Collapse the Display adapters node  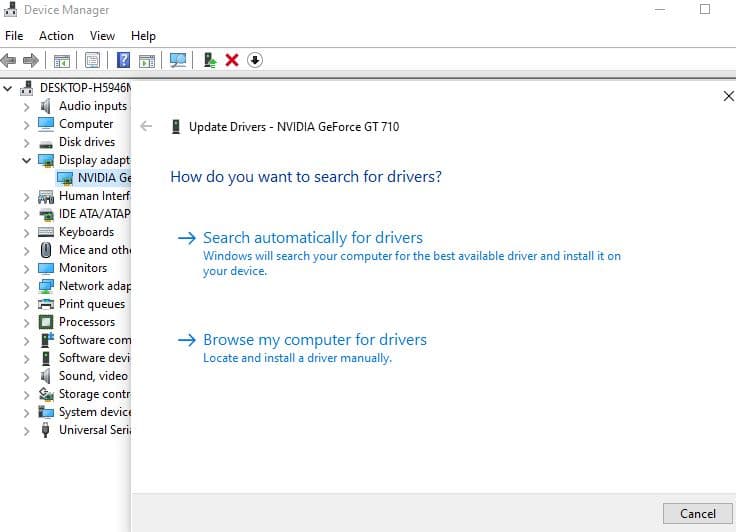coord(27,160)
